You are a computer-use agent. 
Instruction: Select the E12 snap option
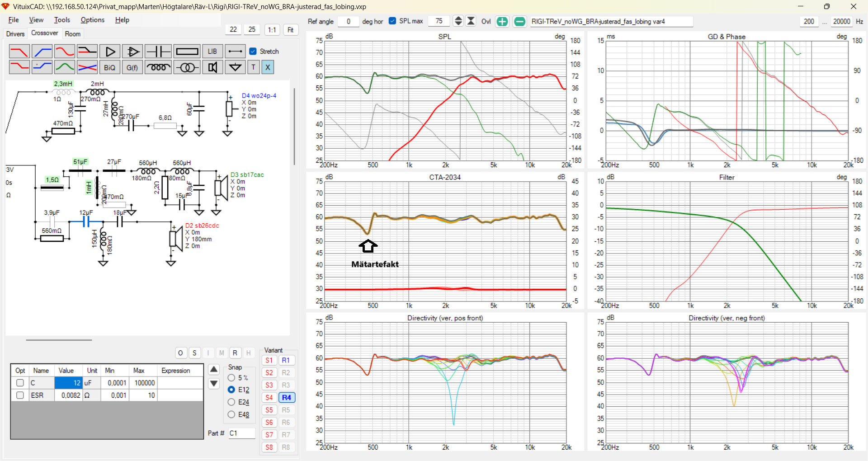pos(231,390)
